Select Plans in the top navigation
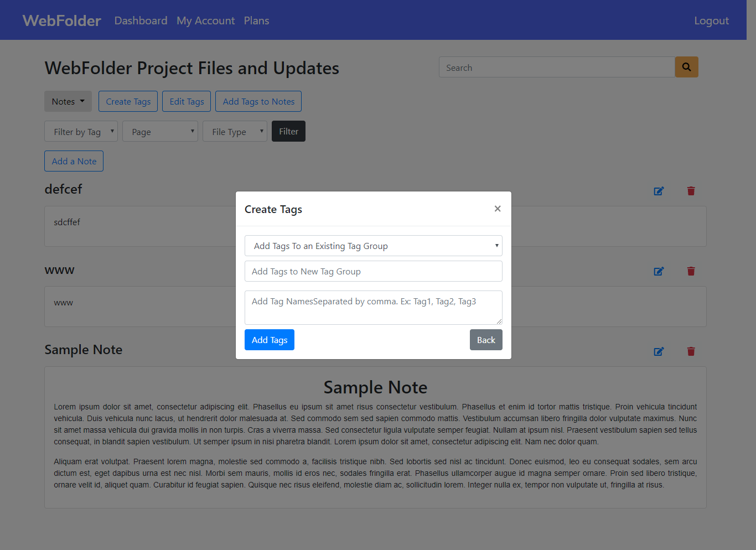The width and height of the screenshot is (756, 550). (256, 20)
